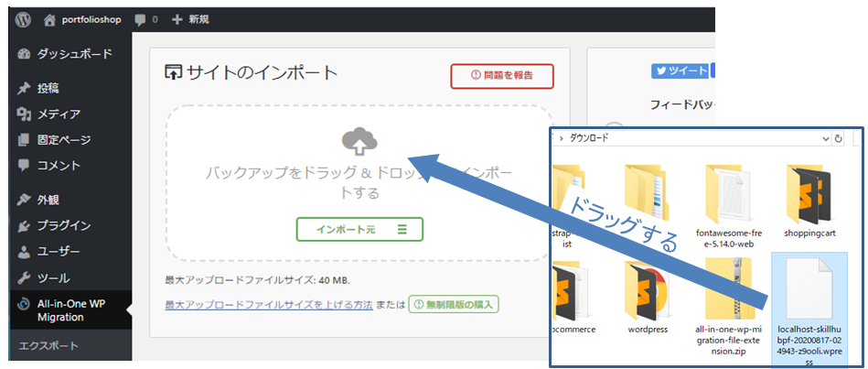The image size is (868, 369).
Task: Click the ダウンロード path in Explorer address bar
Action: (x=589, y=138)
